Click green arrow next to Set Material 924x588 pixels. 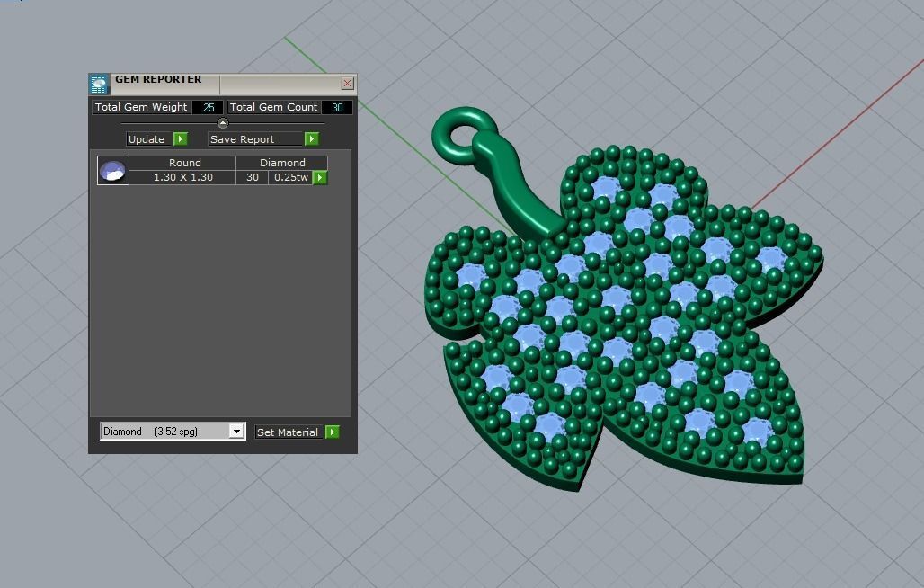(333, 432)
